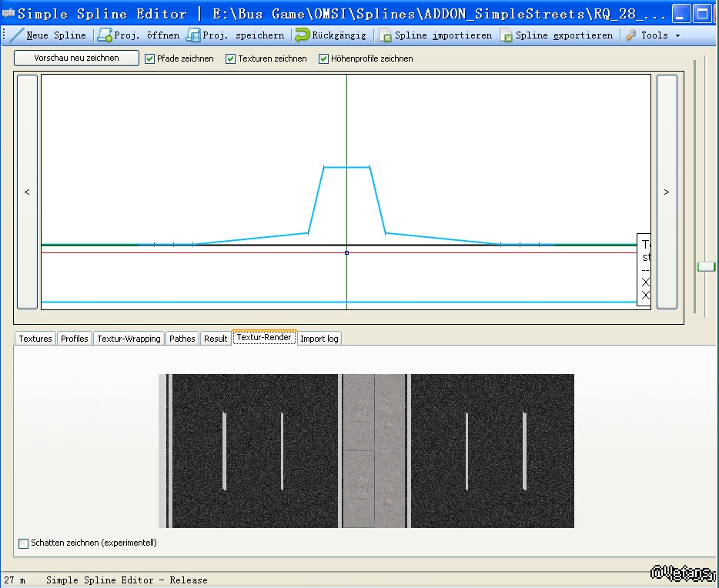719x588 pixels.
Task: Expand the Tools dropdown arrow
Action: coord(677,35)
